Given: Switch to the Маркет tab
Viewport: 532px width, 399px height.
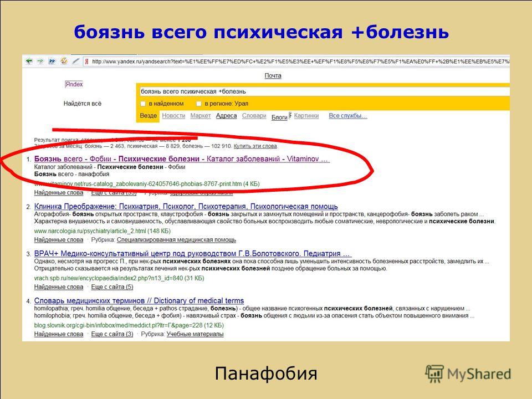Looking at the screenshot, I should [x=201, y=116].
